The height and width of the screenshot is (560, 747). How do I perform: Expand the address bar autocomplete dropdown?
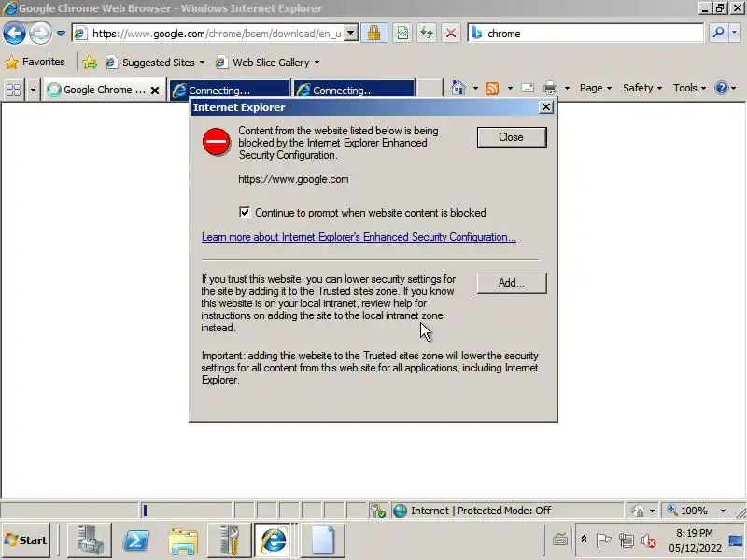351,34
